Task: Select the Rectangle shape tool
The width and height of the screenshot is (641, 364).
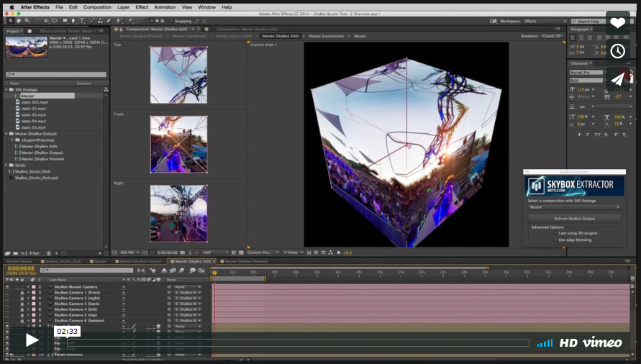Action: click(x=65, y=20)
